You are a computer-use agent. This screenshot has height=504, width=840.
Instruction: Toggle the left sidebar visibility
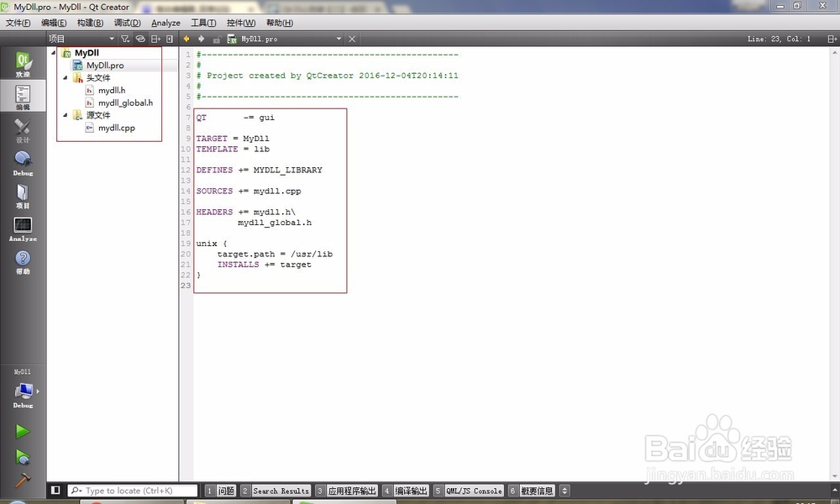coord(55,490)
